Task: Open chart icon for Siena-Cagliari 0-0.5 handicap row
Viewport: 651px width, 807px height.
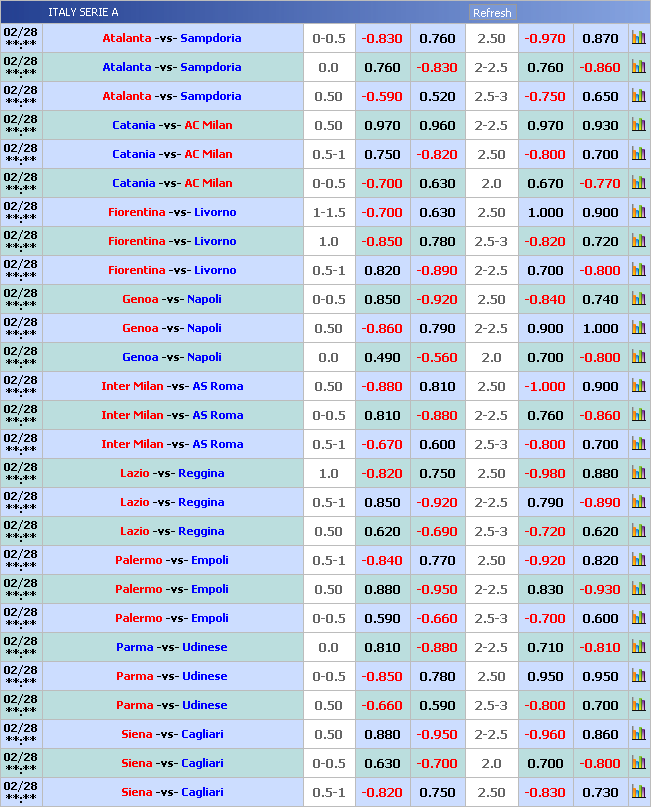Action: (639, 763)
